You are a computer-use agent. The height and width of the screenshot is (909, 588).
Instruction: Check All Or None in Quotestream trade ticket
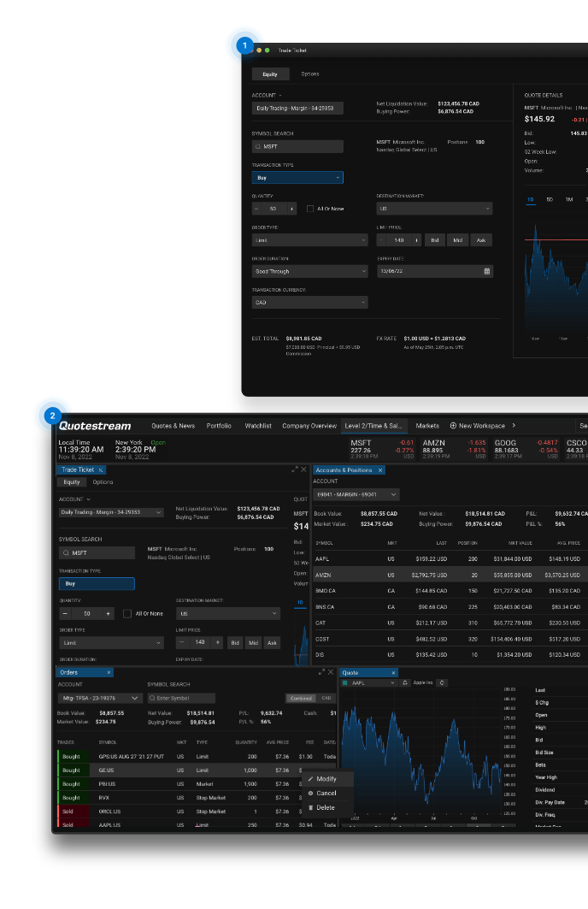(x=126, y=613)
